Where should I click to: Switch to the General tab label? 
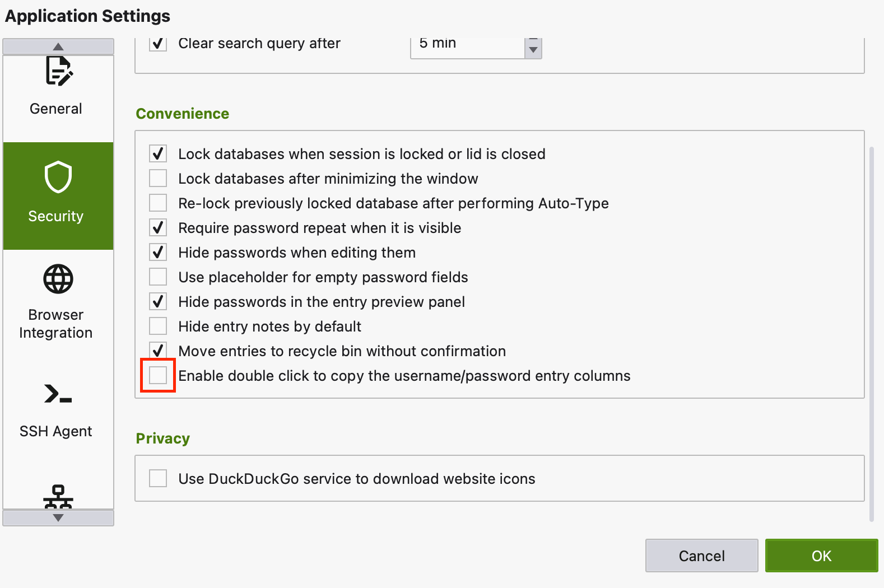(56, 109)
